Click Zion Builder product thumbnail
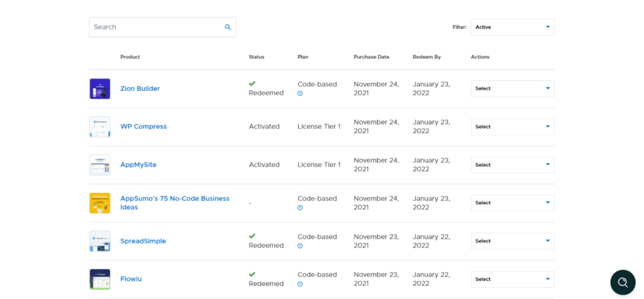The width and height of the screenshot is (644, 299). [x=100, y=89]
